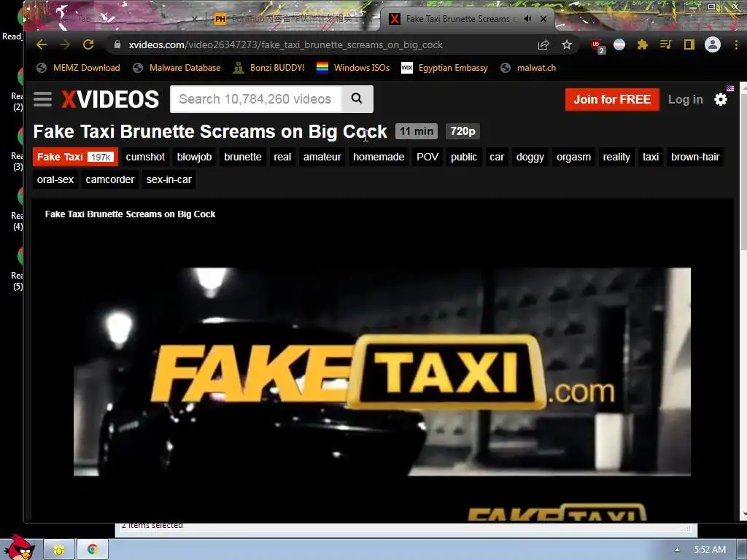The width and height of the screenshot is (747, 560).
Task: Select the car tag
Action: pos(497,157)
